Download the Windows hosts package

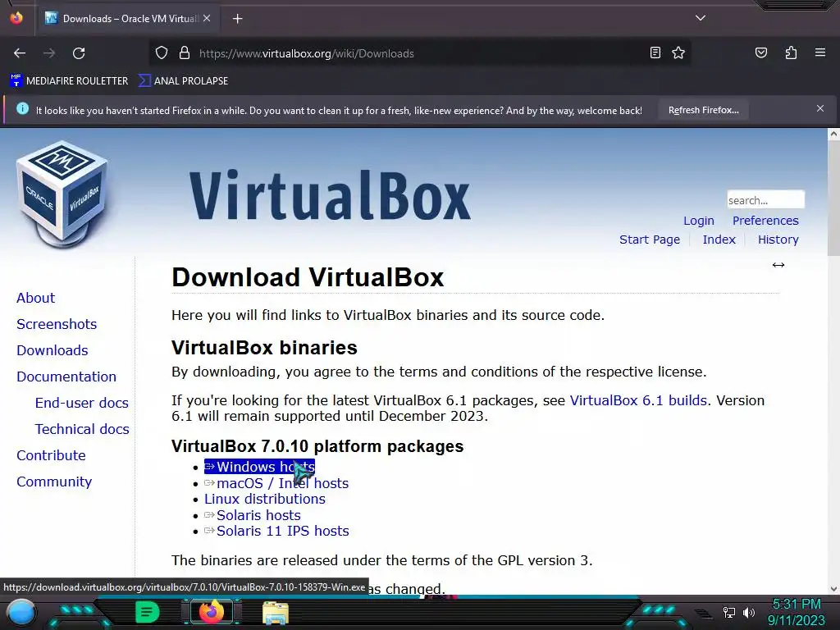click(259, 467)
